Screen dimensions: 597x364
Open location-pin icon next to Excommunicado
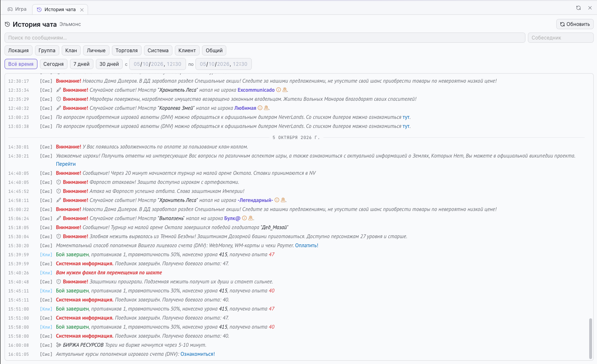coord(284,90)
